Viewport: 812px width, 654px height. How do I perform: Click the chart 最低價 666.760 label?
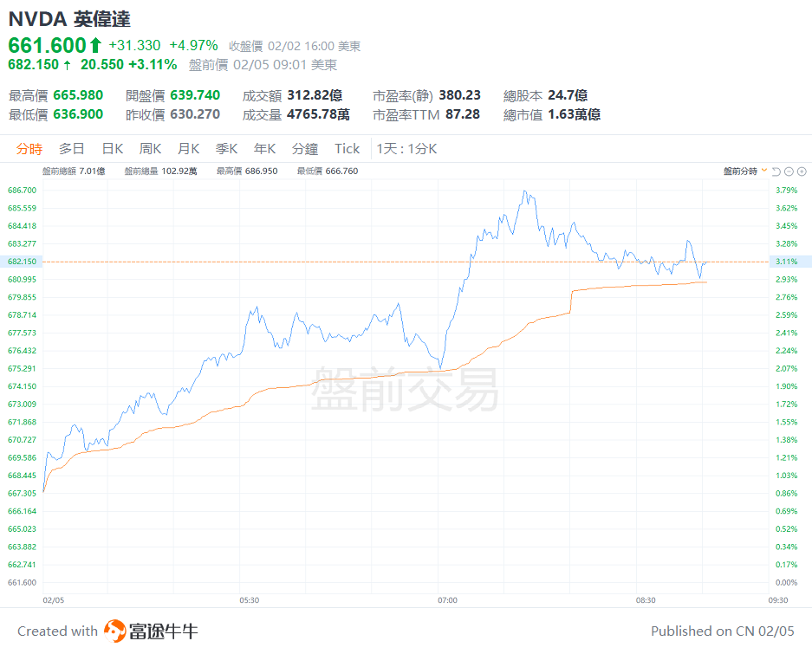pyautogui.click(x=328, y=171)
